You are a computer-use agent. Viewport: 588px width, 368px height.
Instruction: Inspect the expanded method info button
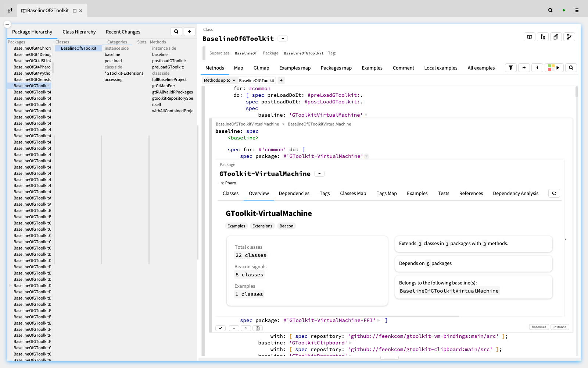pos(246,328)
